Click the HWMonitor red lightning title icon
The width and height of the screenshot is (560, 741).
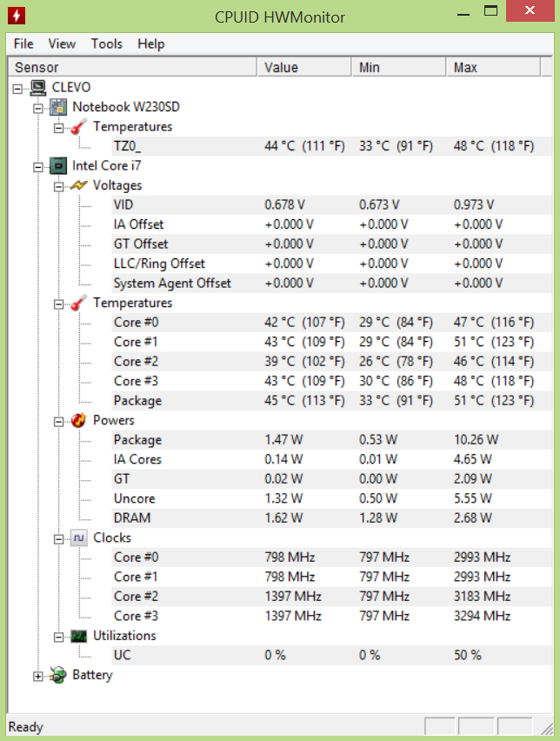(17, 16)
